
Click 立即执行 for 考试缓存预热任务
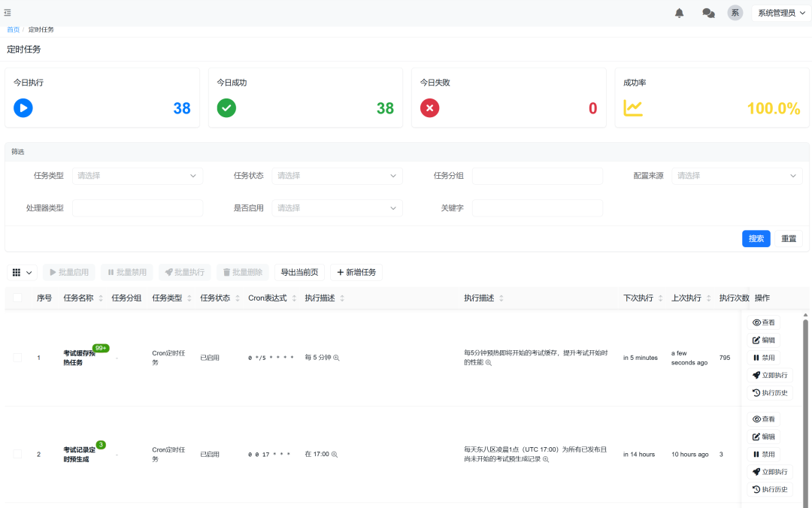pyautogui.click(x=770, y=376)
